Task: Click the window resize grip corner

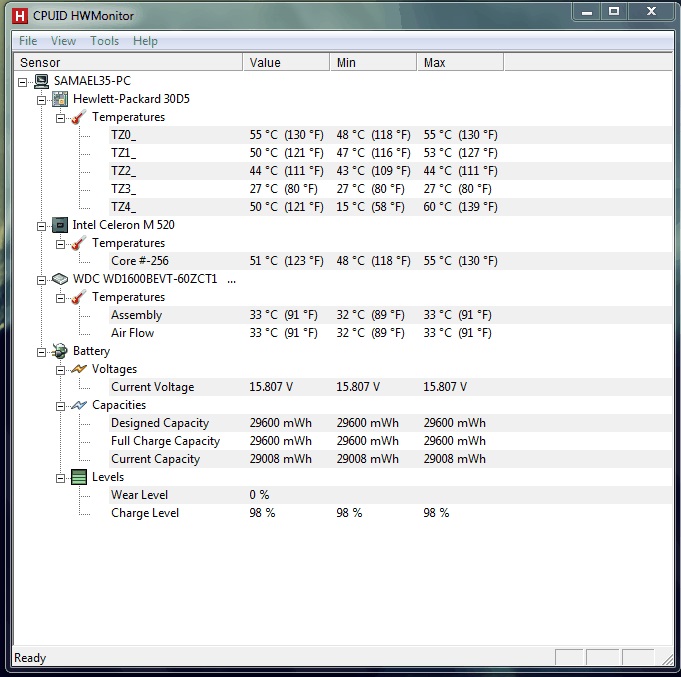Action: tap(667, 660)
